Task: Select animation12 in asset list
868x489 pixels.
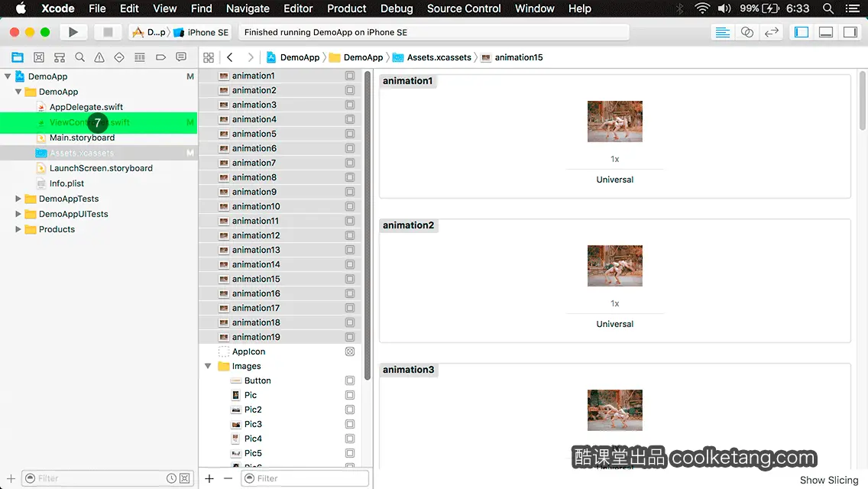Action: point(280,235)
